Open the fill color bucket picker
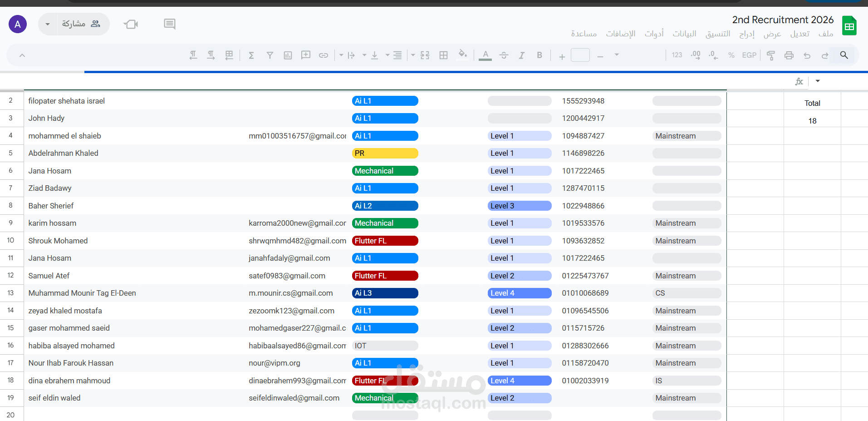This screenshot has width=868, height=421. click(462, 54)
